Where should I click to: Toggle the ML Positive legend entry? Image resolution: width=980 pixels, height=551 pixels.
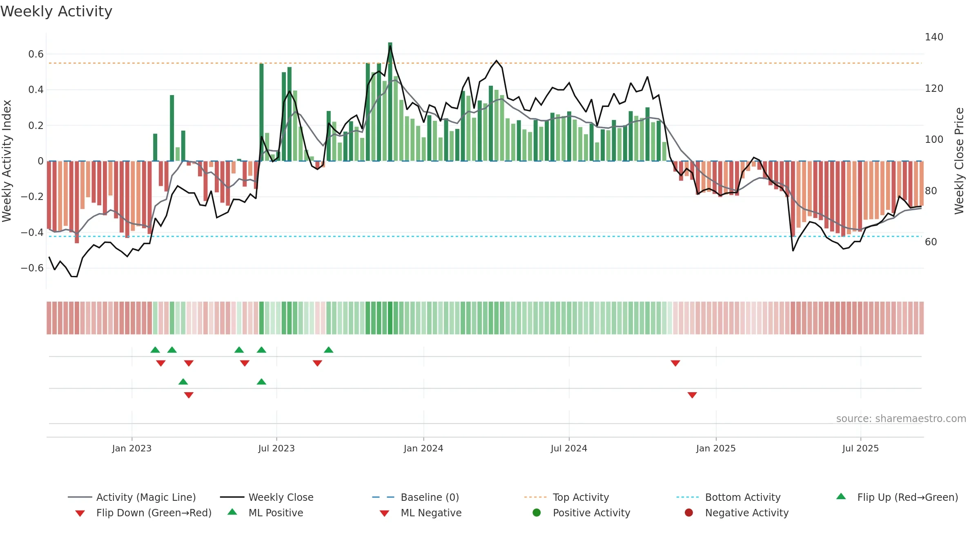[265, 513]
